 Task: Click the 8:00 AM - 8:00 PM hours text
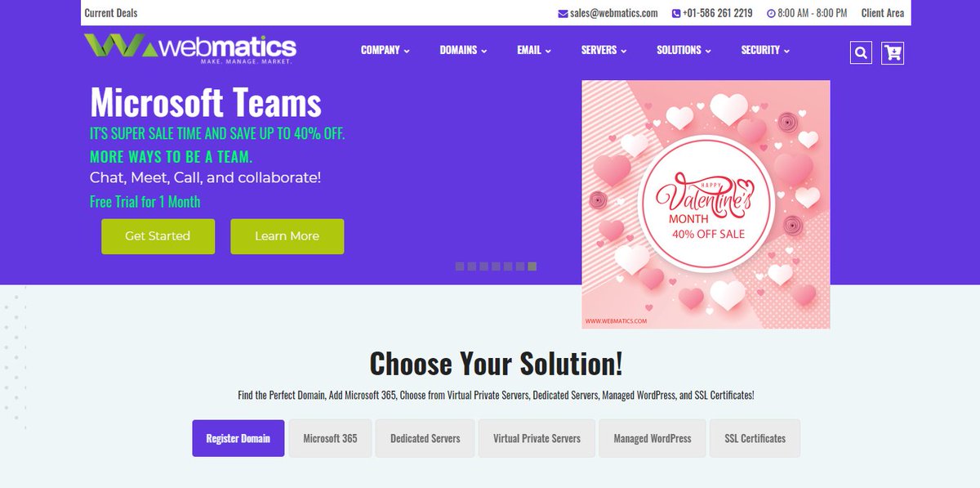[813, 13]
